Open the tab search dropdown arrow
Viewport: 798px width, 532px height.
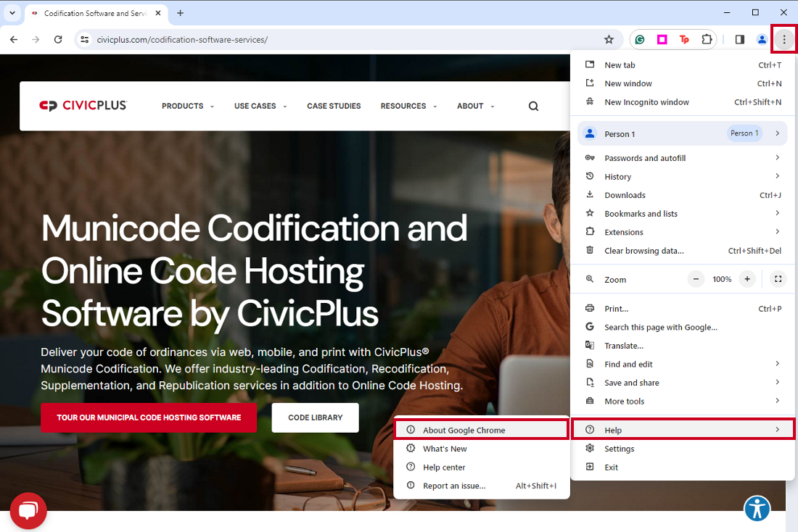click(12, 13)
